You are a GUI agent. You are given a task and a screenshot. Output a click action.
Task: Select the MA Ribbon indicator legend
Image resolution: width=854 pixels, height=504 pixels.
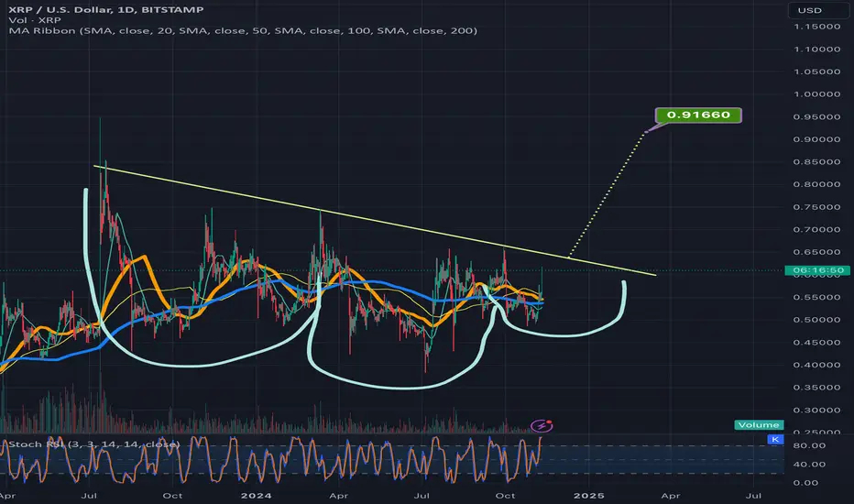pyautogui.click(x=243, y=30)
